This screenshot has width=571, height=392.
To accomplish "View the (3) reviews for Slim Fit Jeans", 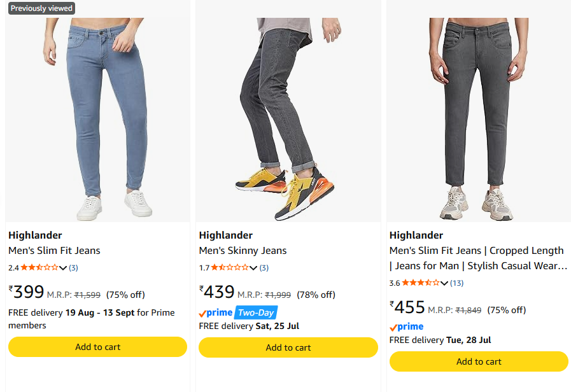I will [x=74, y=268].
